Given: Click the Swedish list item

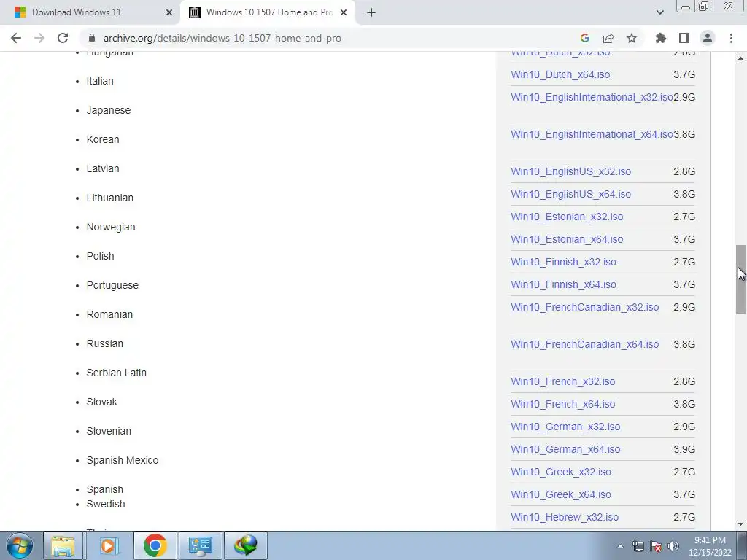Looking at the screenshot, I should (x=106, y=504).
